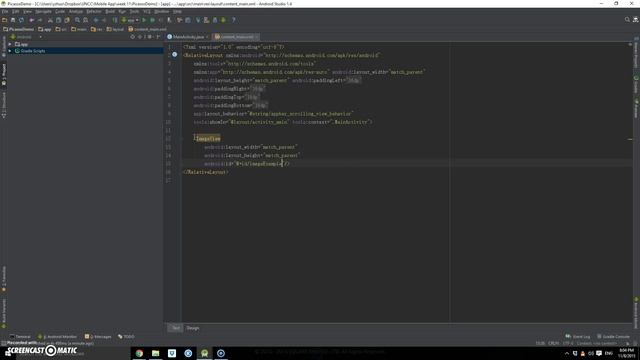Open Chrome from the Windows taskbar
The image size is (640, 360).
point(139,353)
